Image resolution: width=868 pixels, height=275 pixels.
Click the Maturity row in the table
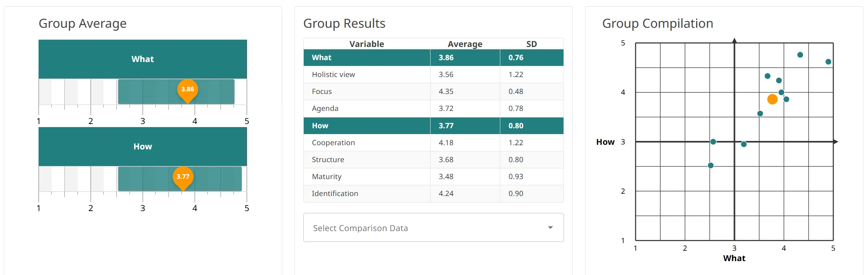point(433,177)
